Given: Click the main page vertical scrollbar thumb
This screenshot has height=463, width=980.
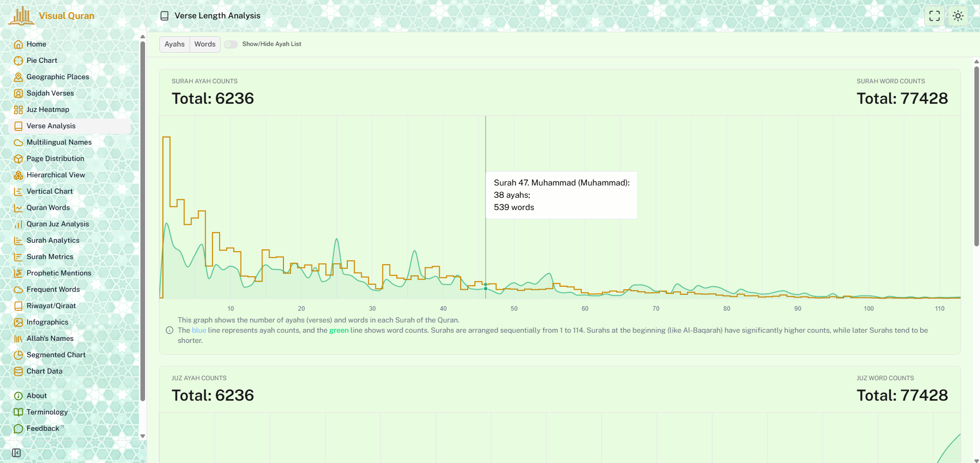Looking at the screenshot, I should [976, 153].
